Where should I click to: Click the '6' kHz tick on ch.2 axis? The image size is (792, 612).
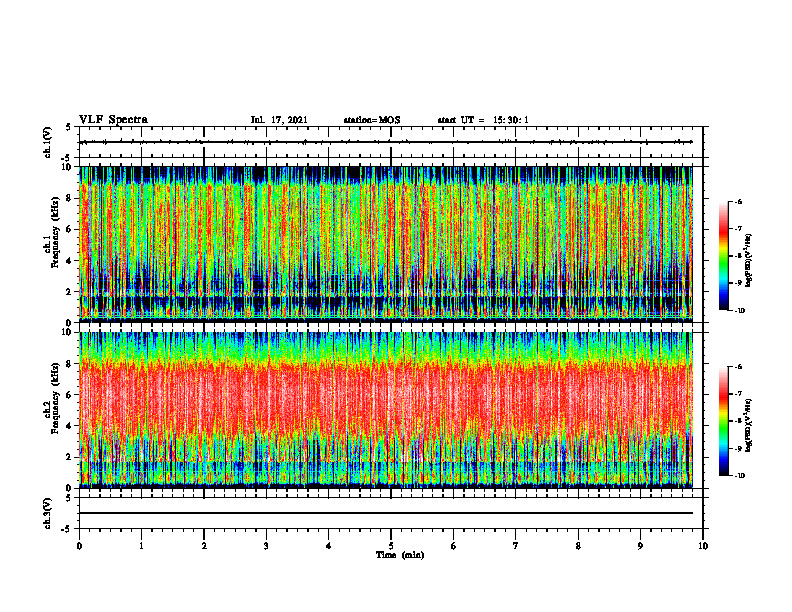[70, 395]
